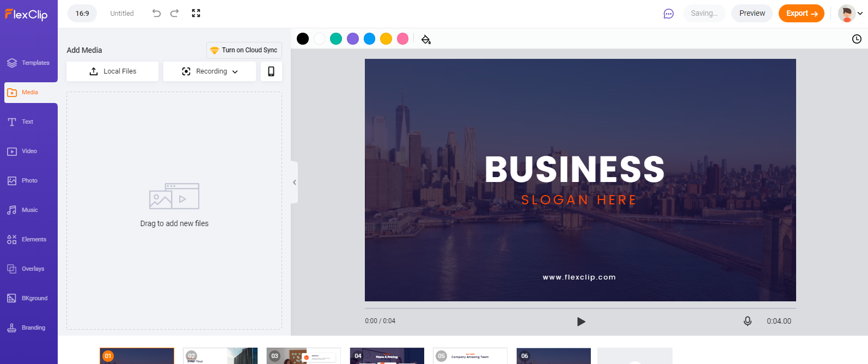Pick the purple color swatch
868x364 pixels.
[353, 39]
